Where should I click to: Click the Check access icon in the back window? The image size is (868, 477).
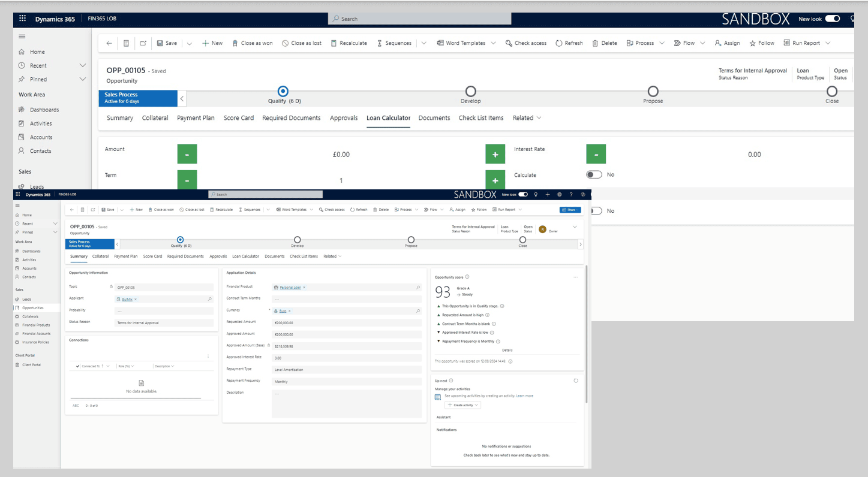(509, 43)
